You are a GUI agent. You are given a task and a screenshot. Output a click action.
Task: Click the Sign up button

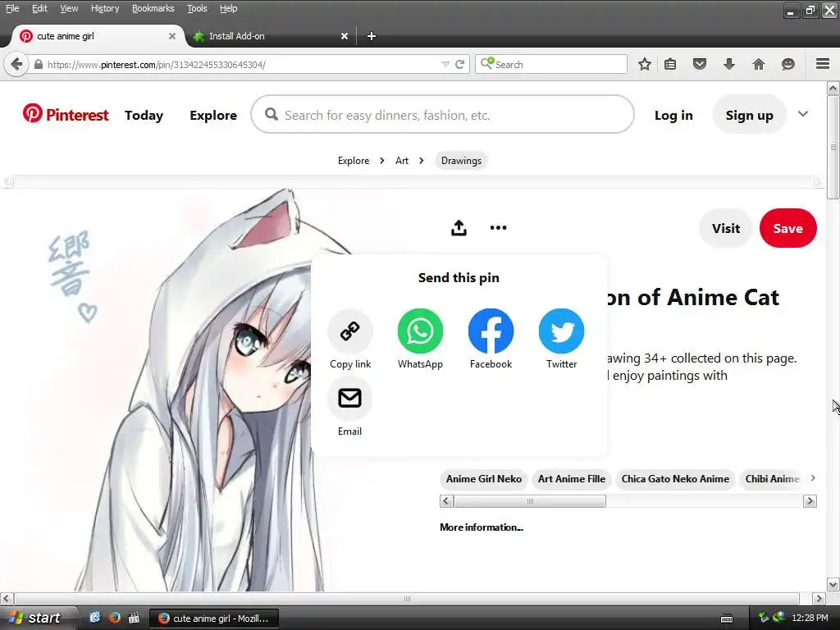click(x=749, y=115)
